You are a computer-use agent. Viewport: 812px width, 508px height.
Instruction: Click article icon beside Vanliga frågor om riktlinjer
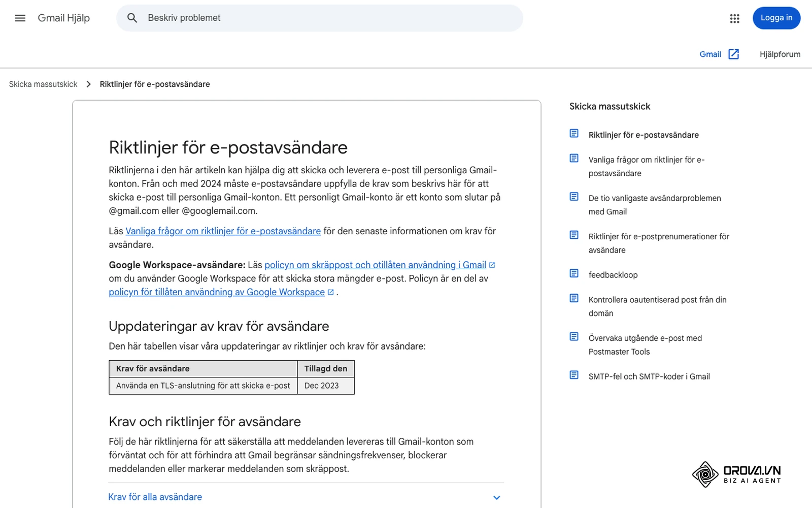574,158
